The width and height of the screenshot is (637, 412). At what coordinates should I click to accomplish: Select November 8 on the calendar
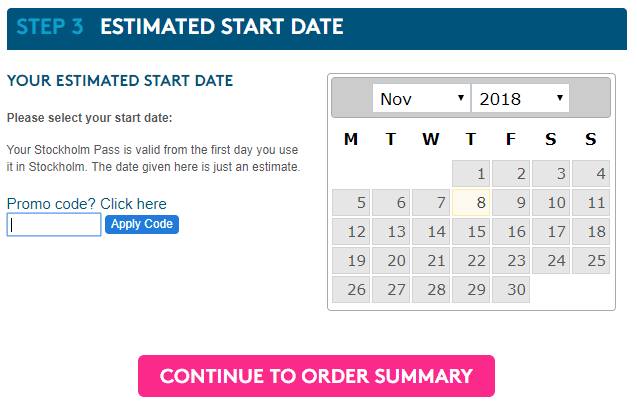point(470,204)
